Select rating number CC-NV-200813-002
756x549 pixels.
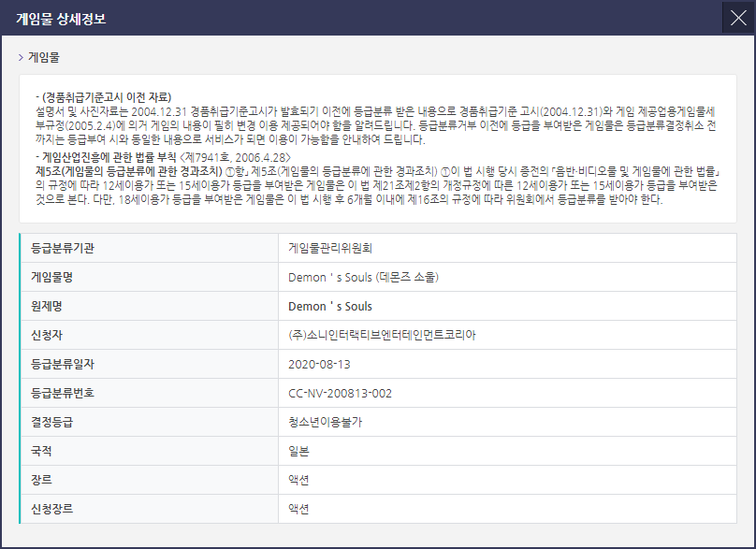[x=340, y=394]
